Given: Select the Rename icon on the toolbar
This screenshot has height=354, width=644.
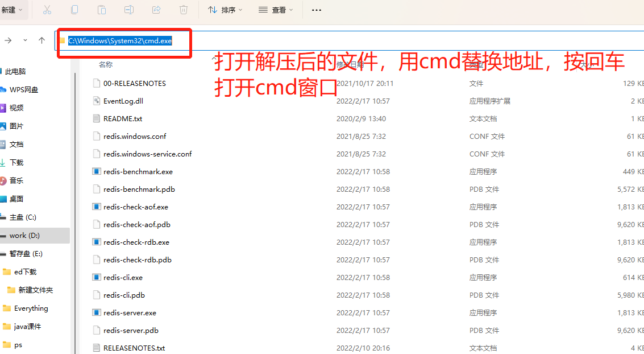Looking at the screenshot, I should click(128, 10).
